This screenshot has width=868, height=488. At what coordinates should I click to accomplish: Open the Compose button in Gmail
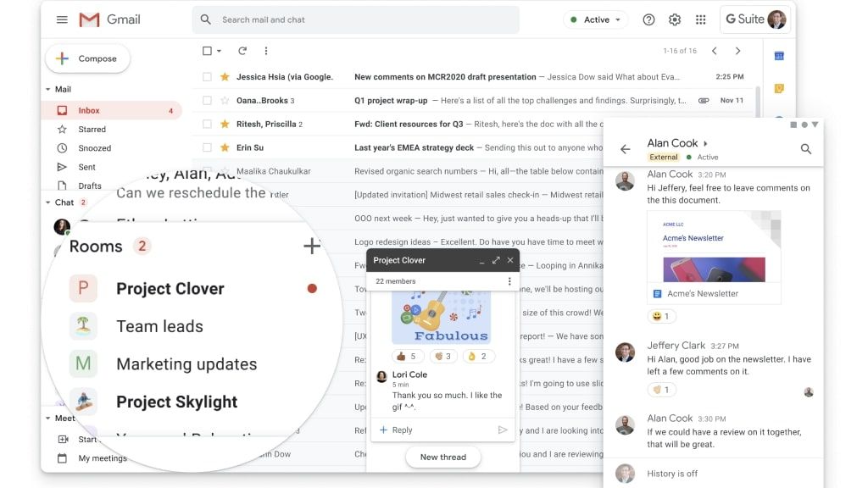coord(87,58)
